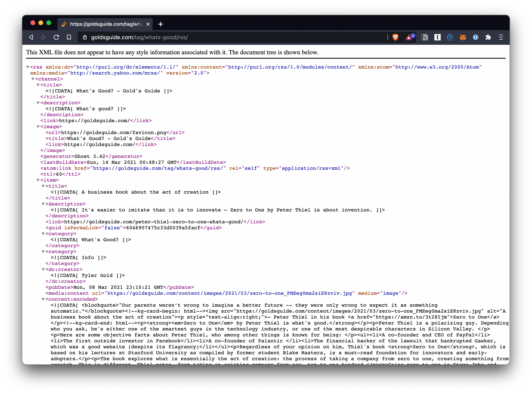532x394 pixels.
Task: Open a new browser tab
Action: [x=160, y=24]
